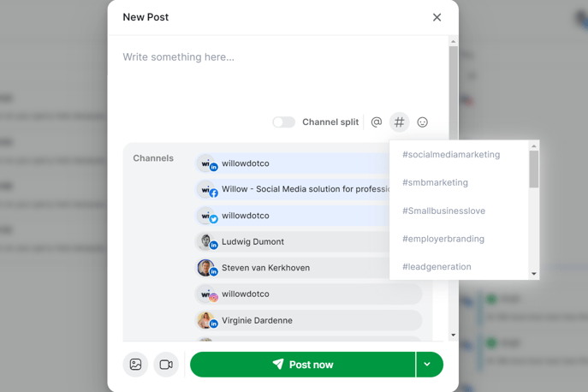Close the New Post dialog
This screenshot has height=392, width=588.
tap(437, 17)
